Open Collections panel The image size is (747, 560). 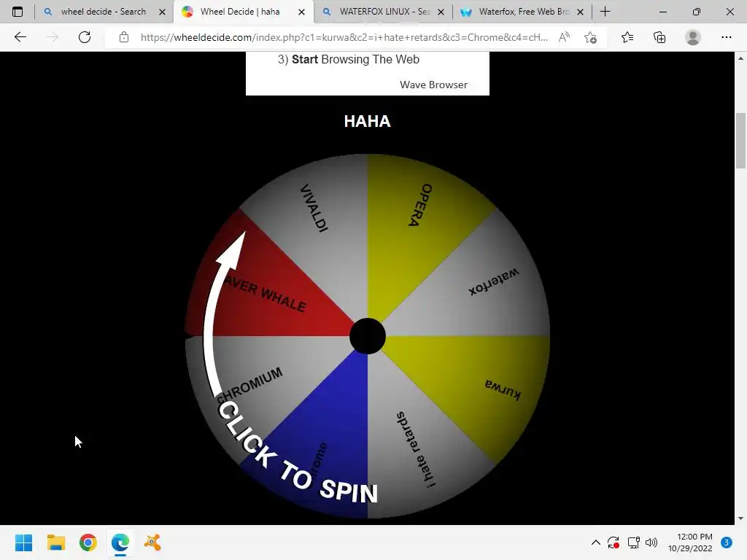coord(659,37)
